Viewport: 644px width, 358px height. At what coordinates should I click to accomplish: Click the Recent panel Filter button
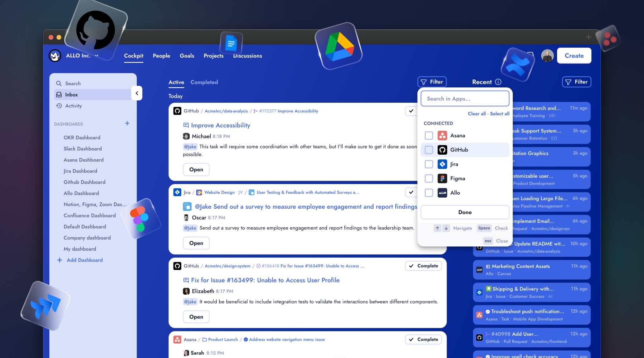(576, 82)
